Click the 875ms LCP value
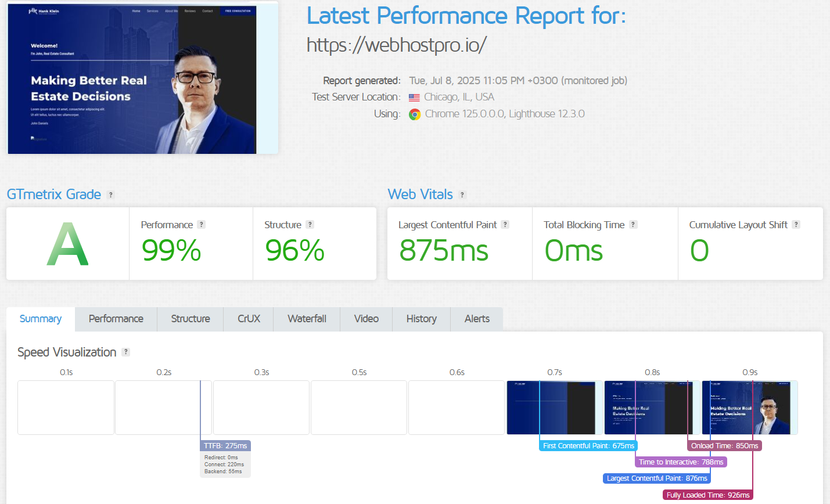Image resolution: width=830 pixels, height=504 pixels. point(444,251)
